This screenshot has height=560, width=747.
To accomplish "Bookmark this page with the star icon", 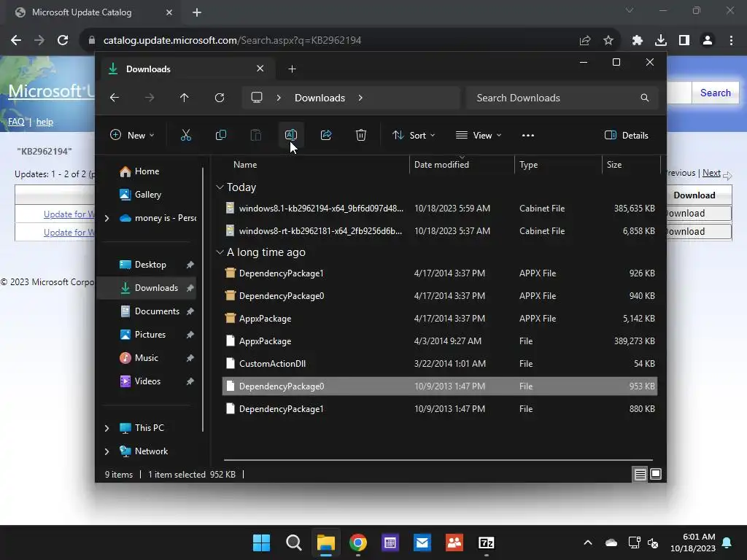I will pos(608,41).
